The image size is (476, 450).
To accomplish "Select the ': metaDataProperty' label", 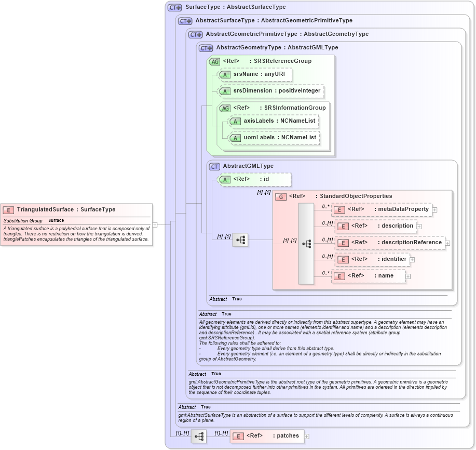I will (402, 209).
